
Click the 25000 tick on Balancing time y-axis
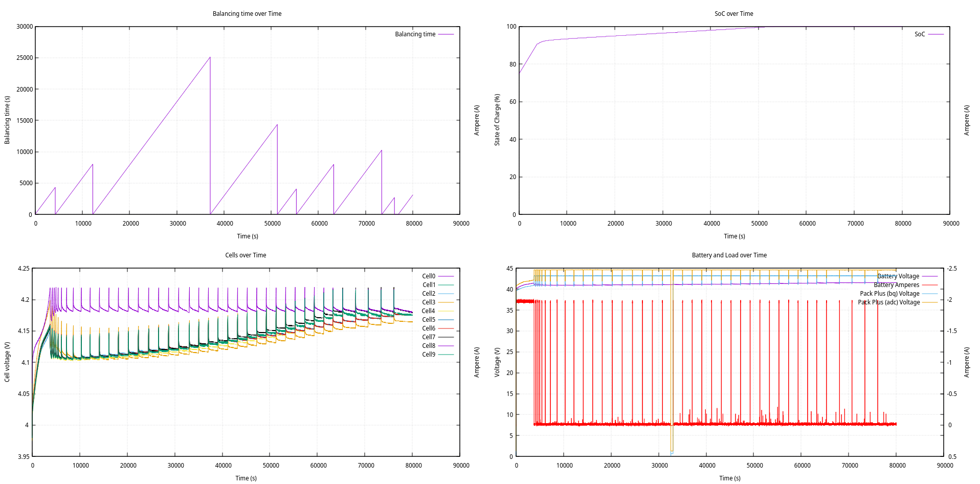25,58
